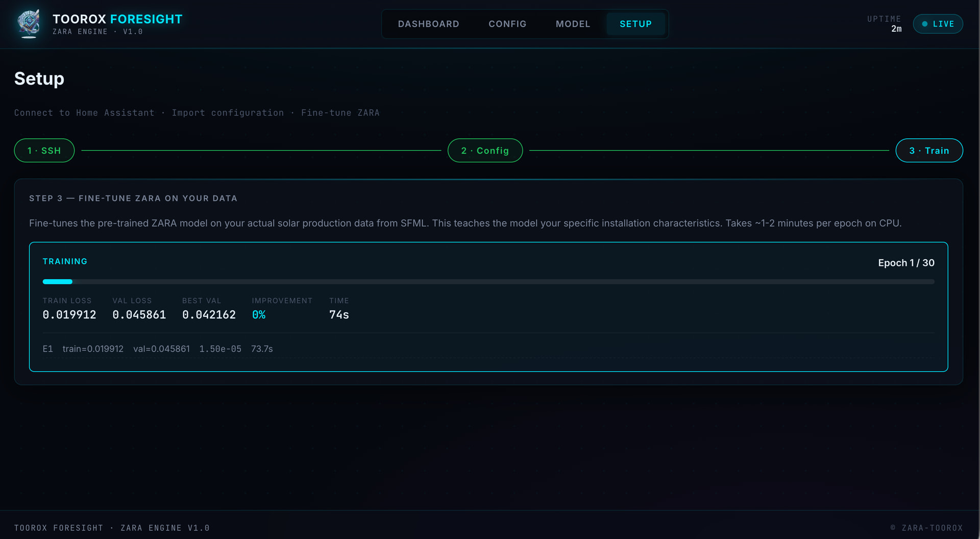Select step 3 Train
This screenshot has height=539, width=980.
[x=929, y=151]
